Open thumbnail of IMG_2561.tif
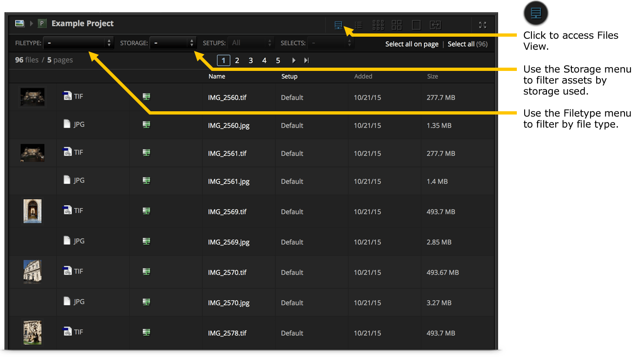The width and height of the screenshot is (644, 357). [33, 153]
